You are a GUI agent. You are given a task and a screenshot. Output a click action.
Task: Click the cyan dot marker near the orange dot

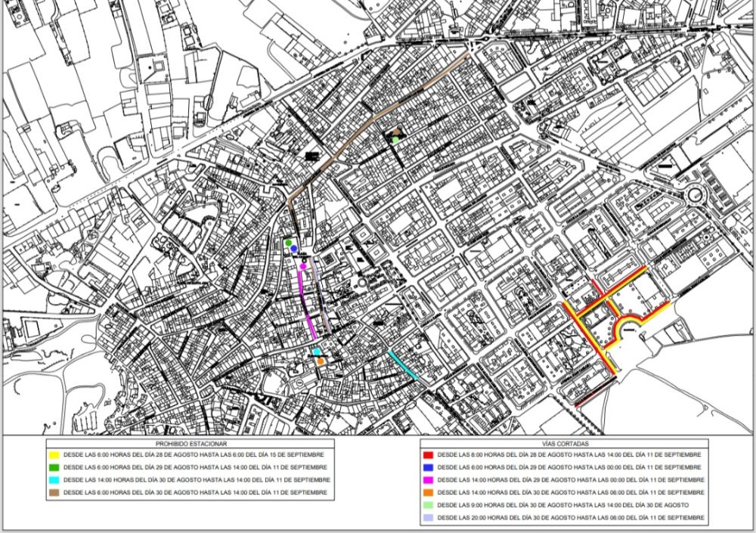[x=316, y=352]
